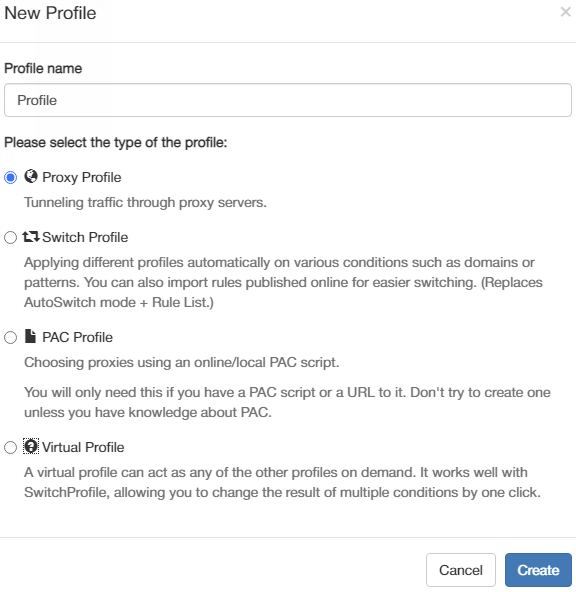Click the question mark icon beside Virtual Profile

tap(31, 447)
